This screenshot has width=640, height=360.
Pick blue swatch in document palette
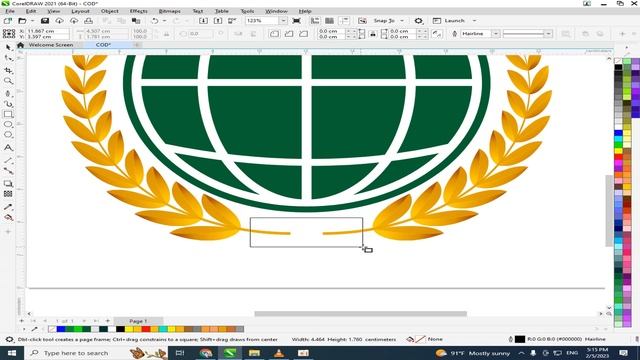[61, 329]
